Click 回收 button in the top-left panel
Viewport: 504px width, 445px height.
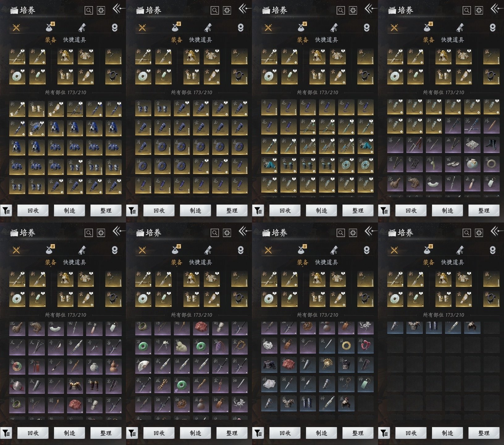click(33, 210)
